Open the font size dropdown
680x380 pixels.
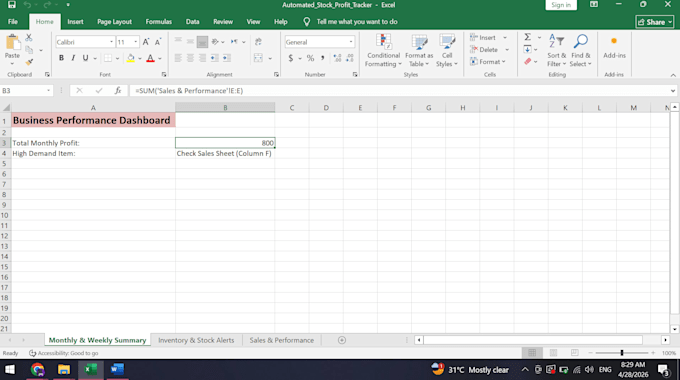pyautogui.click(x=136, y=42)
